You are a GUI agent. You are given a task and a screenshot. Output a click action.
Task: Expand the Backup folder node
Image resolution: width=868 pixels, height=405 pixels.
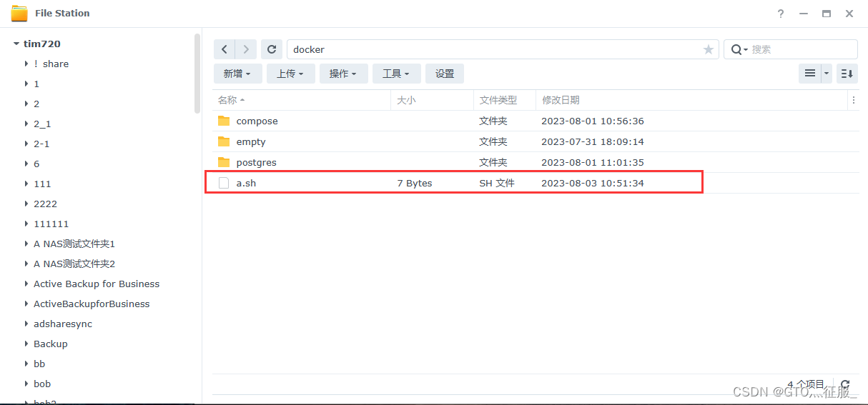tap(26, 344)
